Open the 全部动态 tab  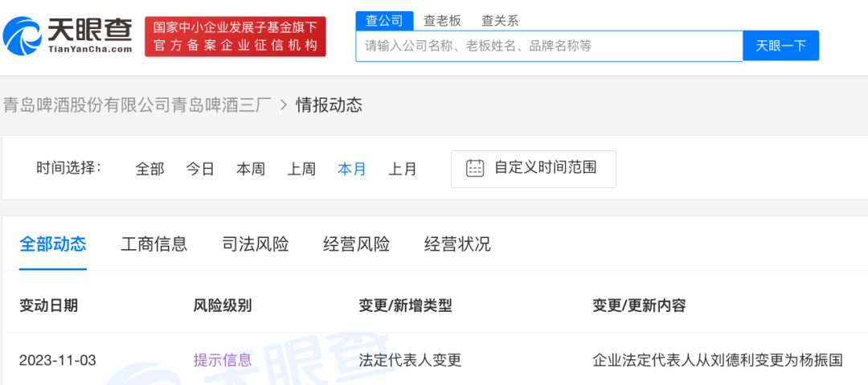coord(52,244)
